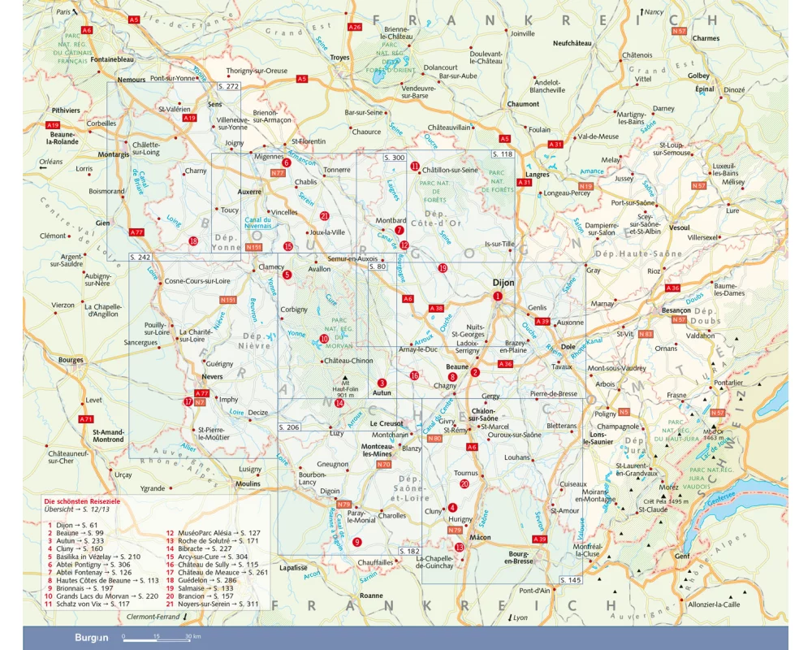Screen dimensions: 812x650
Task: Click marker 21 near Joux-la-Ville
Action: pyautogui.click(x=324, y=215)
